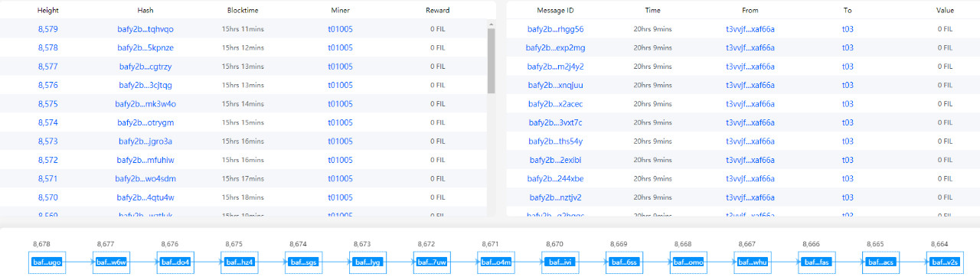Open sender address in bafy2b...2exibi row

[x=750, y=160]
